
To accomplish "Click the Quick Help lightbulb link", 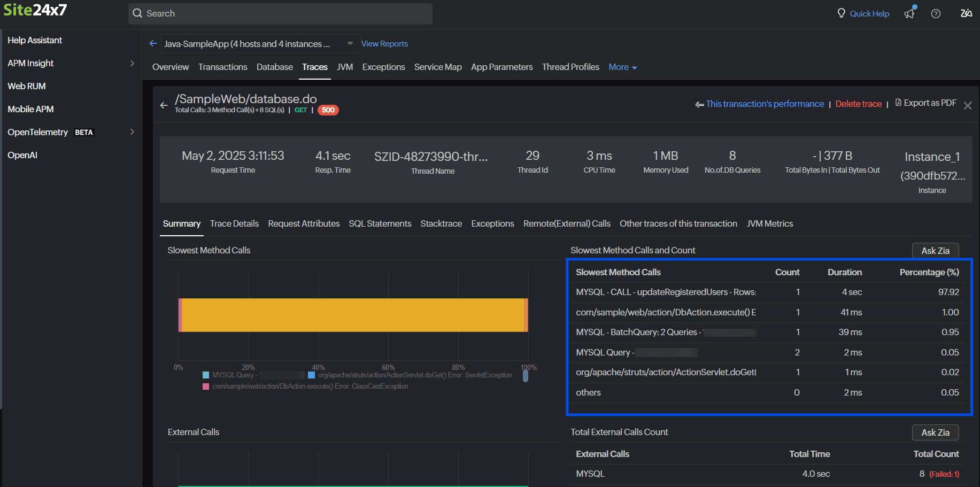I will (863, 13).
